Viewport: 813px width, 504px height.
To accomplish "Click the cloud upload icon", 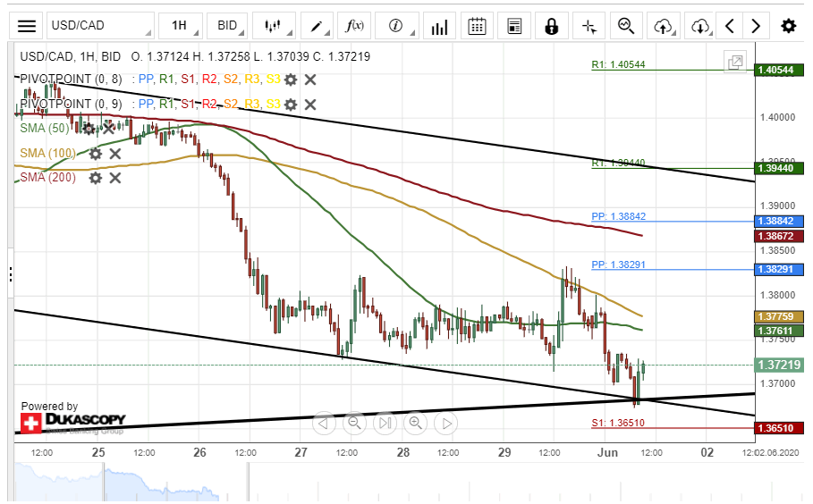I will coord(664,26).
